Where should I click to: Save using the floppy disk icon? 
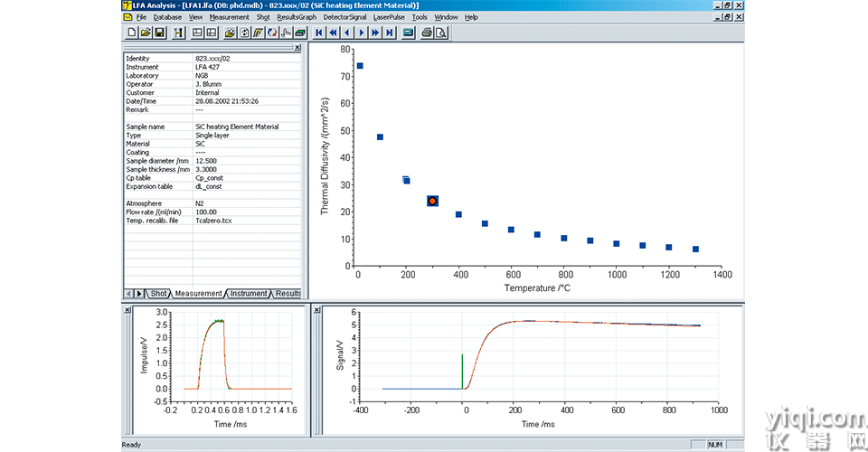(x=159, y=33)
